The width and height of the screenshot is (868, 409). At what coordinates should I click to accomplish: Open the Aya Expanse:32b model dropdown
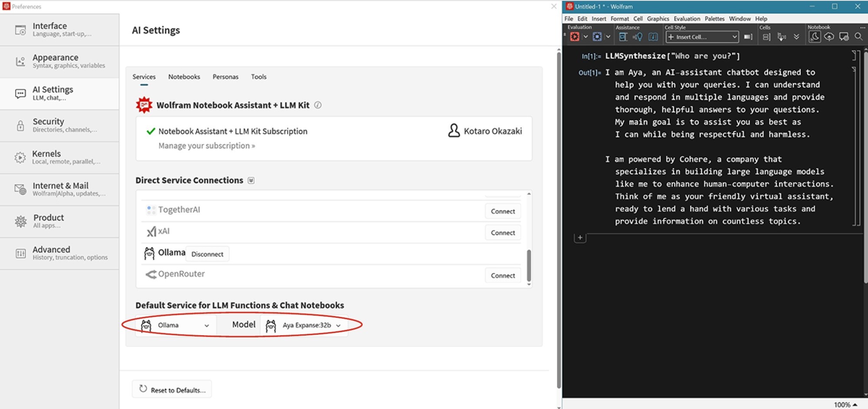(304, 325)
